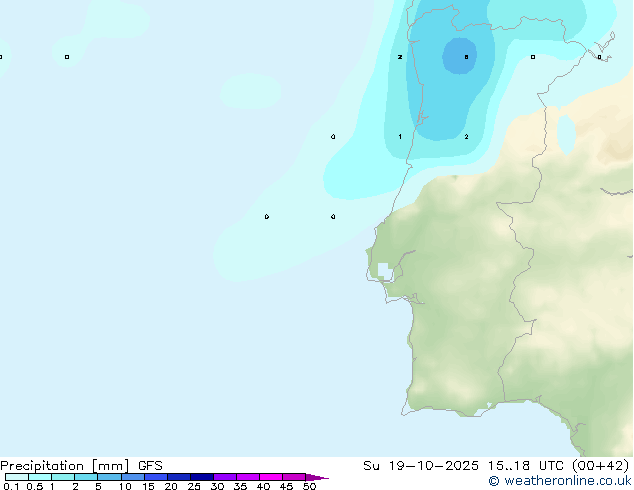Pick the 10–15 mm legend color swatch

(x=133, y=477)
